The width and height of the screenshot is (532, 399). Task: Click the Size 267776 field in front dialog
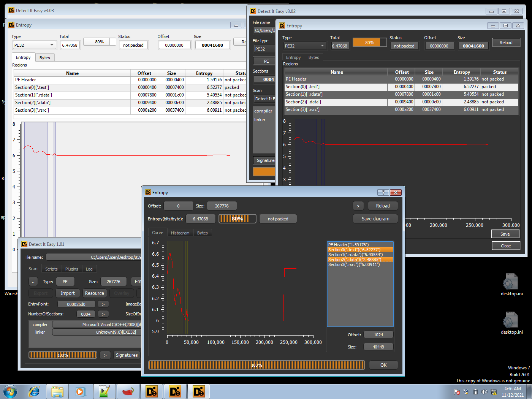(222, 206)
